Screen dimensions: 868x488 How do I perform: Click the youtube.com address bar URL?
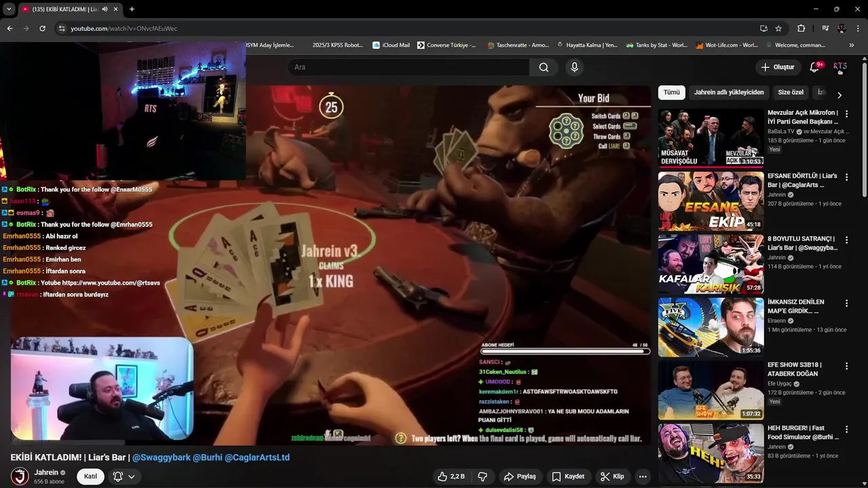pyautogui.click(x=124, y=28)
